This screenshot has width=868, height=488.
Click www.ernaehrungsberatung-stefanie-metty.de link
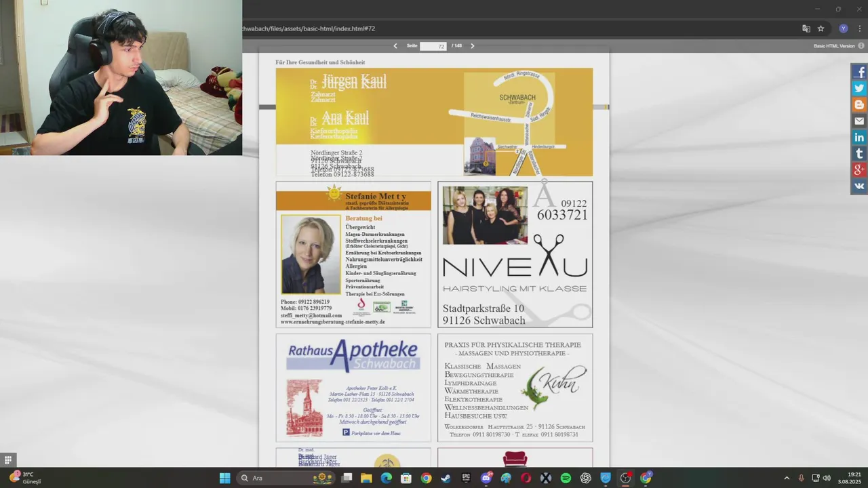point(333,322)
